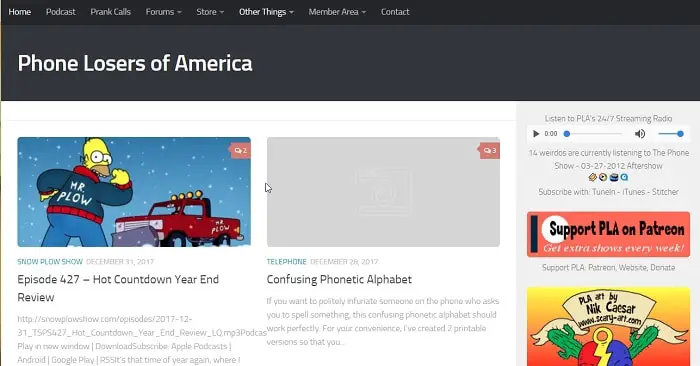Open comments badge on Episode 427 post
Viewport: 700px width, 366px height.
pyautogui.click(x=241, y=150)
